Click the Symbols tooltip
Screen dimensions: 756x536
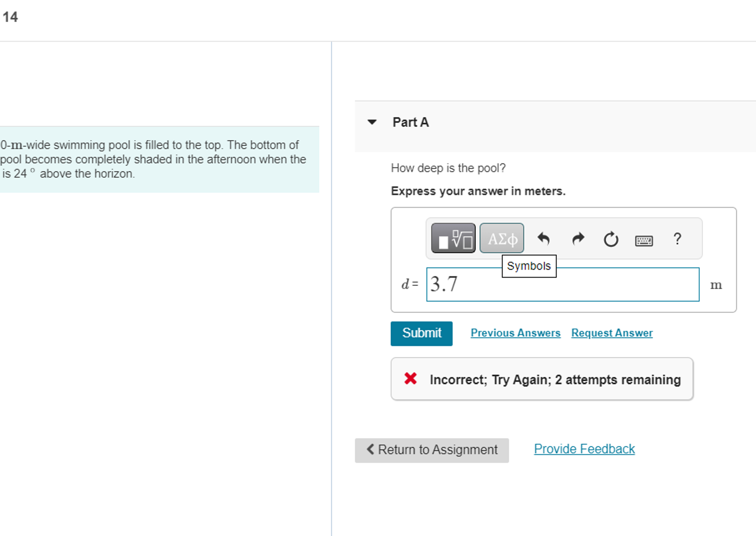point(529,265)
